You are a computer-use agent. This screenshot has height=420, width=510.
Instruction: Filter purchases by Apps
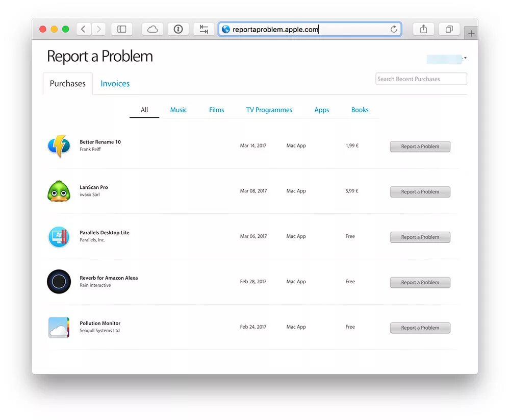pyautogui.click(x=322, y=110)
